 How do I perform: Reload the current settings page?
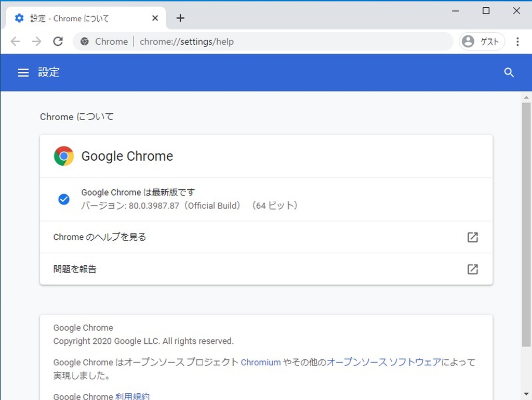[58, 41]
